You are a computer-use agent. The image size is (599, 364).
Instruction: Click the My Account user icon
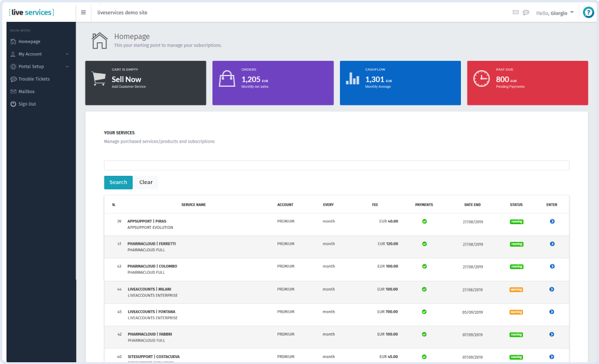point(14,54)
